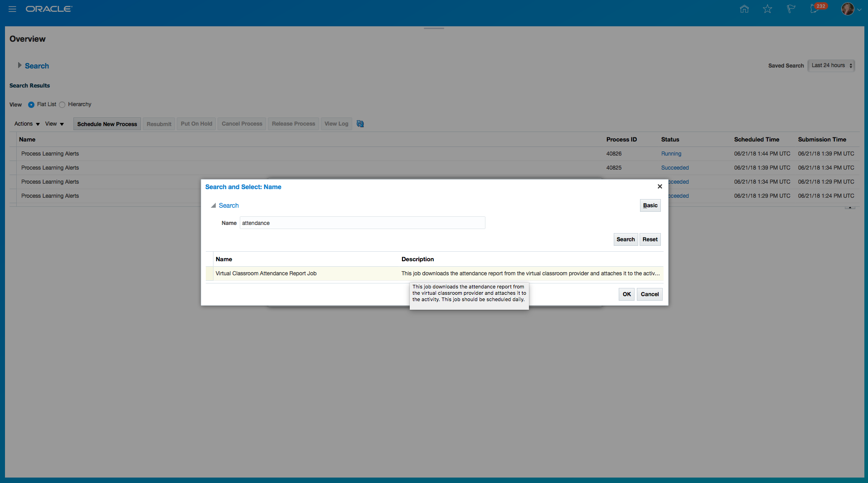Click Schedule New Process button
The width and height of the screenshot is (868, 483).
[107, 124]
